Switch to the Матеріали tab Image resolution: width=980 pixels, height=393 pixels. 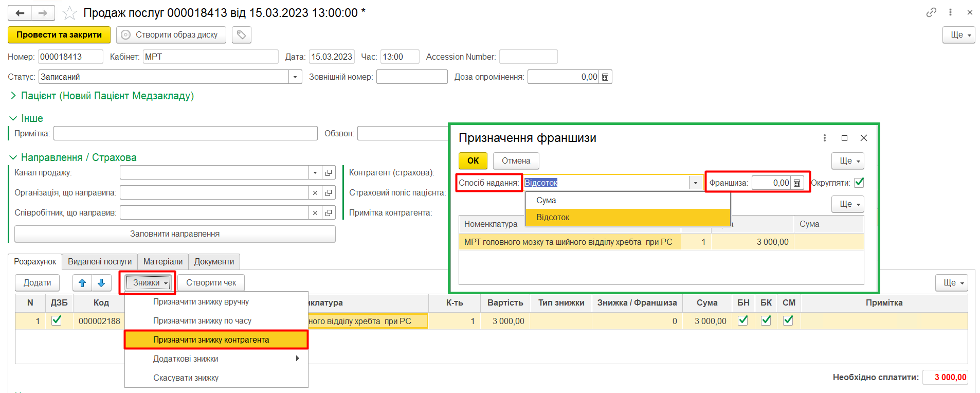(x=162, y=262)
